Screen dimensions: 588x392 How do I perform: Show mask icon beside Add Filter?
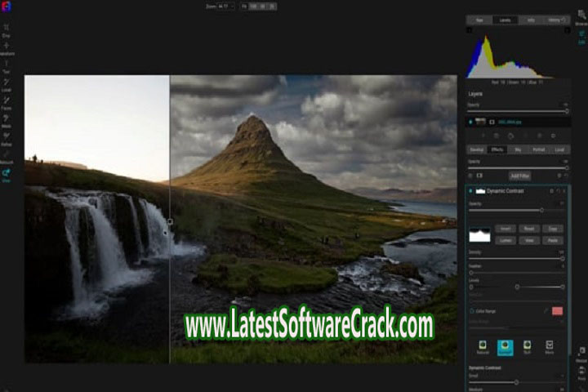pos(479,176)
